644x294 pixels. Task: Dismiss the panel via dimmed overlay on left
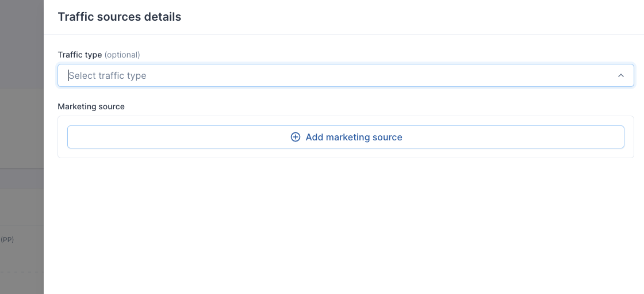pos(22,123)
